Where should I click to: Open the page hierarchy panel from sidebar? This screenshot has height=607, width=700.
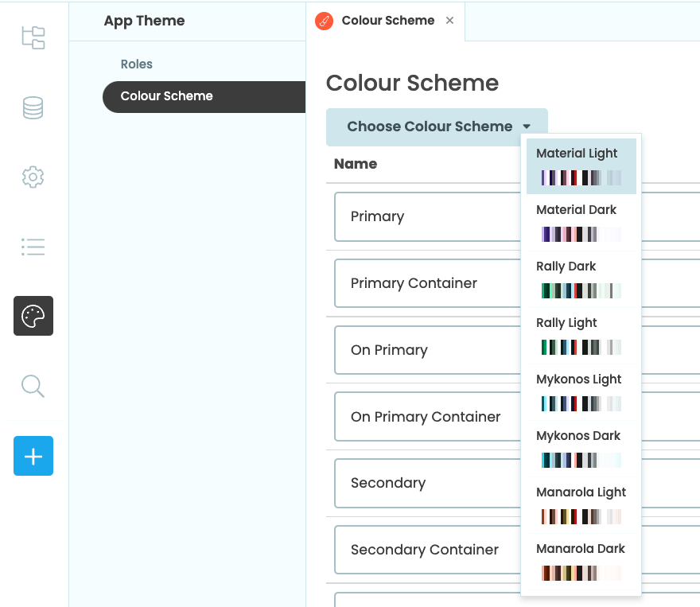(33, 37)
